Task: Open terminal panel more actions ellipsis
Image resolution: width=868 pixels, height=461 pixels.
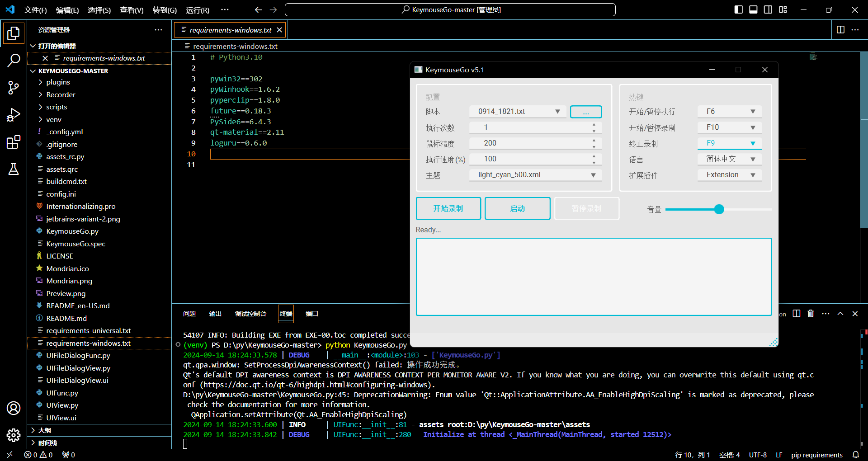Action: [x=826, y=314]
